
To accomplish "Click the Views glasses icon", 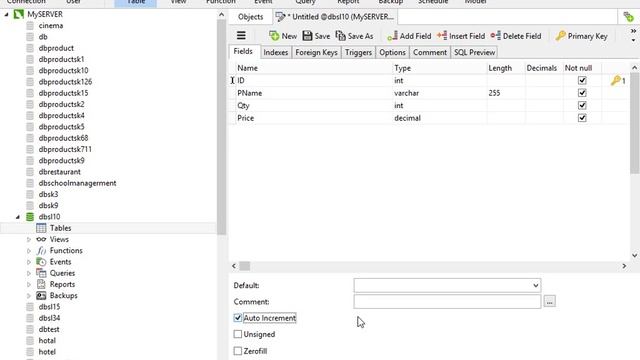I will click(x=41, y=239).
